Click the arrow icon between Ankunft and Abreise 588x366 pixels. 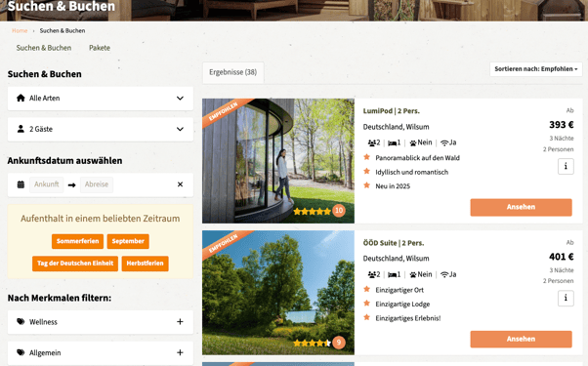click(72, 184)
